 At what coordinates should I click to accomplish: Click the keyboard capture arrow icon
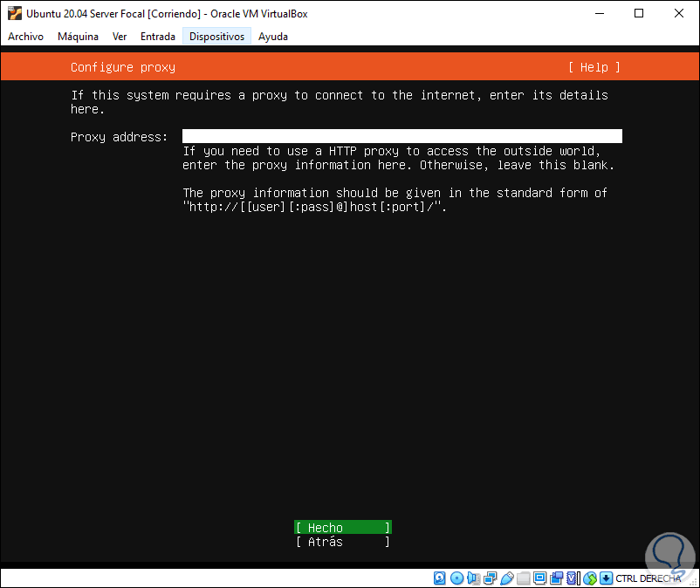(606, 578)
